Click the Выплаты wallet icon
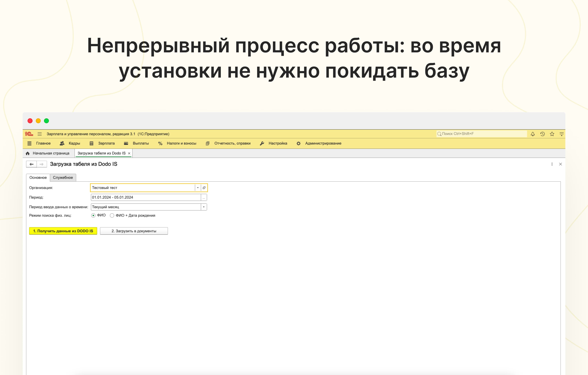 click(x=126, y=144)
